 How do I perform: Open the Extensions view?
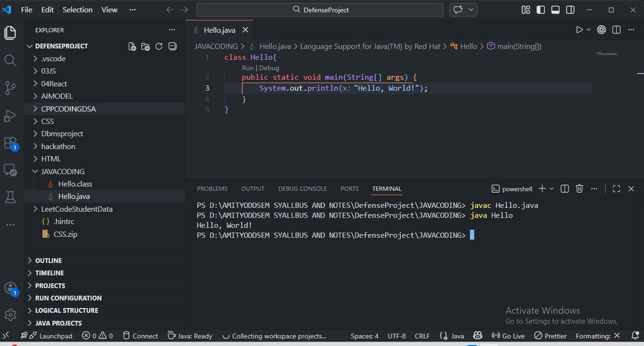[x=10, y=143]
